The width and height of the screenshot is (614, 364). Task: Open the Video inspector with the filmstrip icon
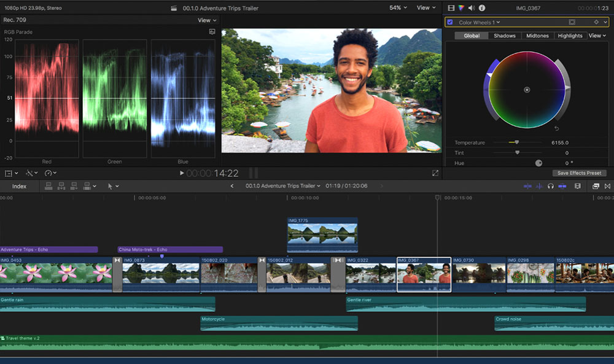[x=451, y=7]
